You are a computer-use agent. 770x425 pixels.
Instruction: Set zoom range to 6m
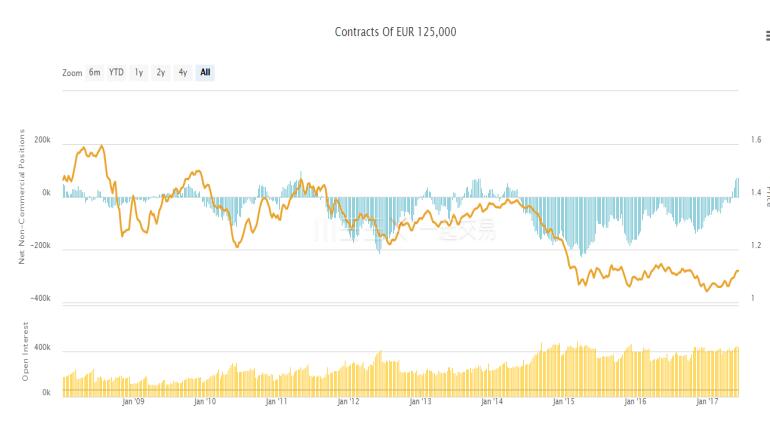94,72
